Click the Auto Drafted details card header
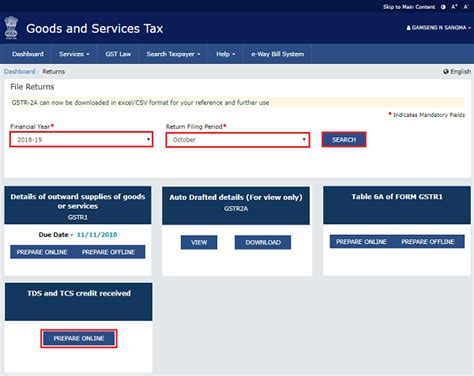474x376 pixels. point(236,205)
